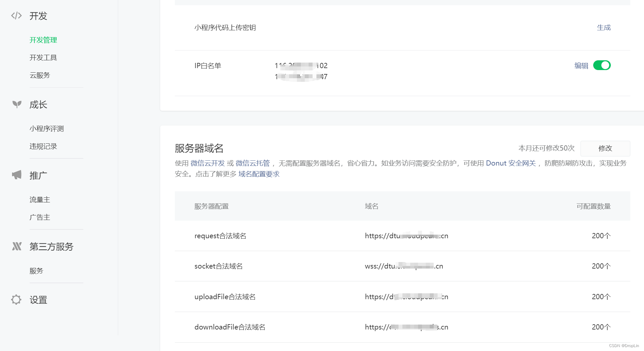Click the 设置 gear icon
644x351 pixels.
(x=16, y=300)
